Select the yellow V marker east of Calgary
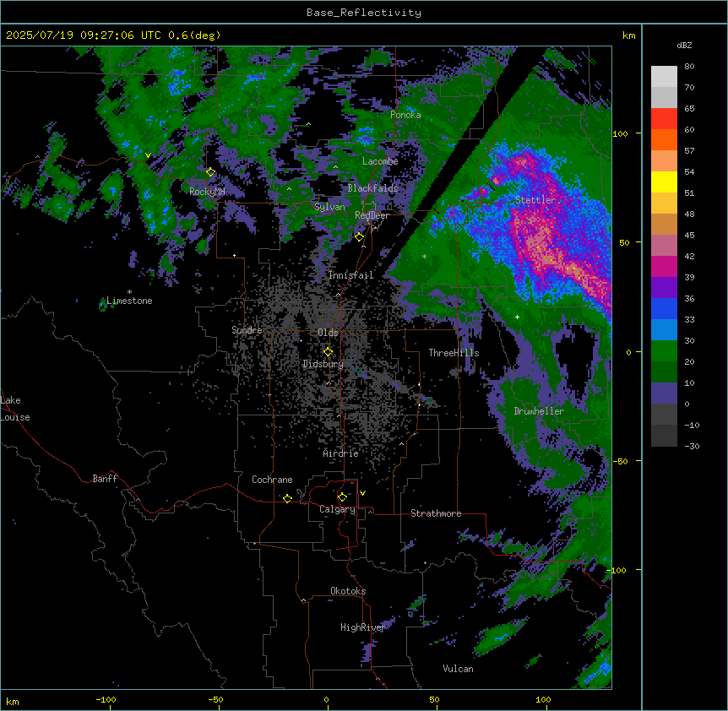 (362, 493)
